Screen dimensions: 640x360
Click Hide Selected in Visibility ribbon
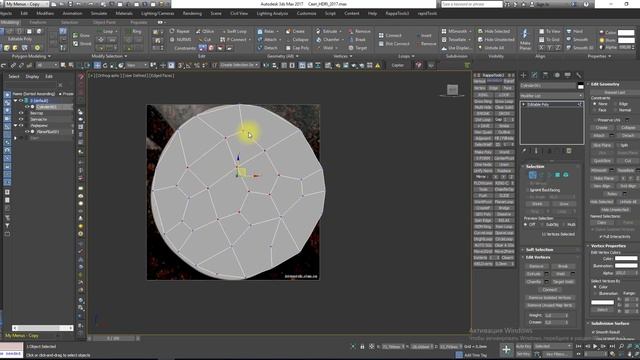pyautogui.click(x=494, y=31)
